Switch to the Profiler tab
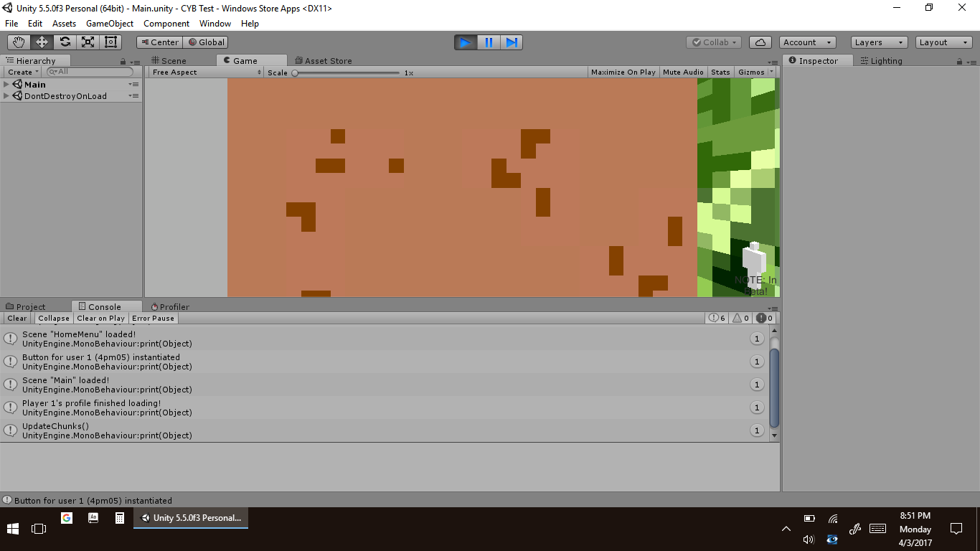 (x=171, y=307)
